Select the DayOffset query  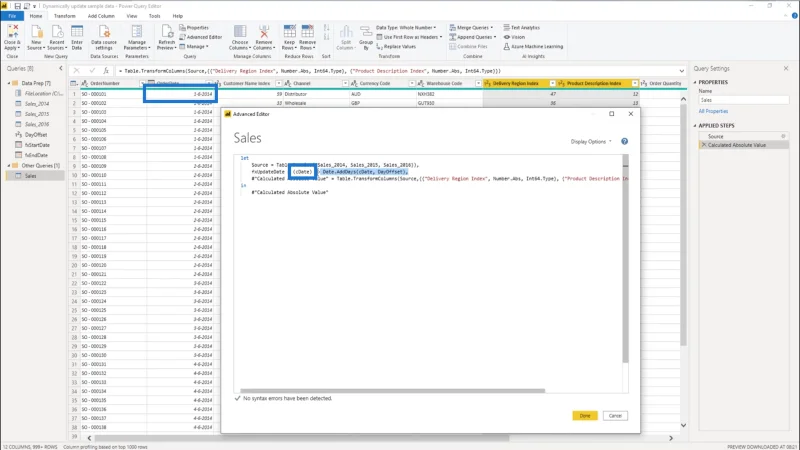(x=36, y=135)
